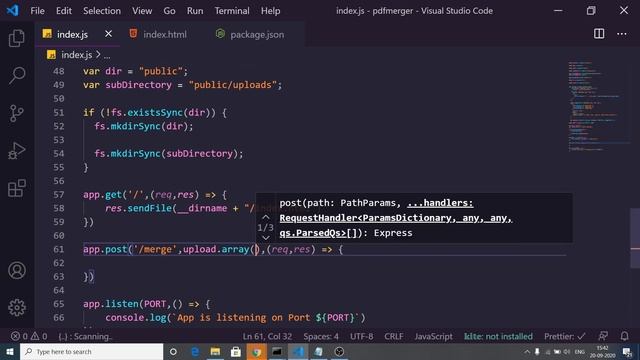Viewport: 640px width, 360px height.
Task: Open the Go menu
Action: 169,11
